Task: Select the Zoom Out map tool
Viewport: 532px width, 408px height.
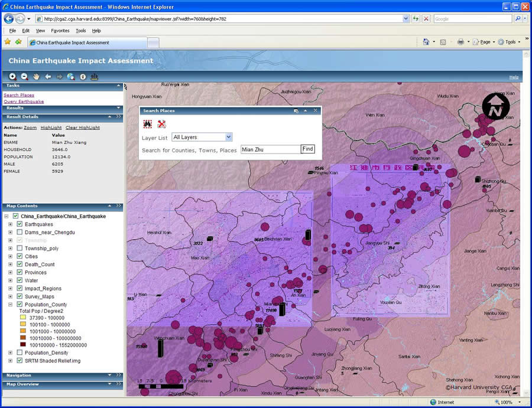Action: pyautogui.click(x=24, y=77)
